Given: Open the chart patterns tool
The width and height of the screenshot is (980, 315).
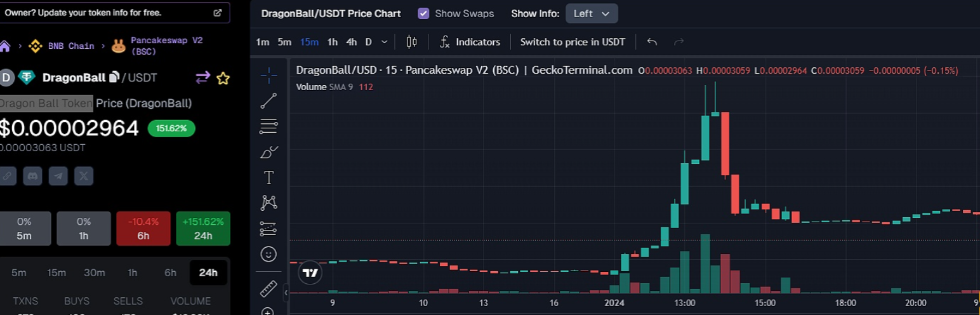Looking at the screenshot, I should (x=268, y=203).
